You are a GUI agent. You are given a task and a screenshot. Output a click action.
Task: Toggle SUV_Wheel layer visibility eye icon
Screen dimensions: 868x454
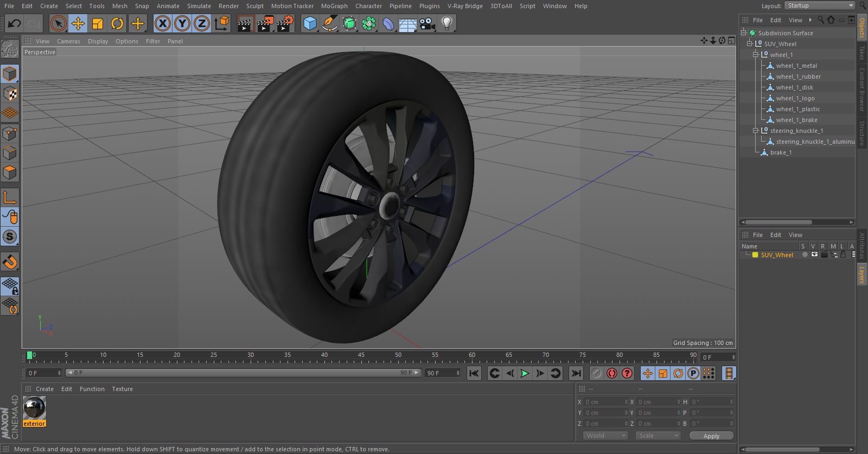(x=814, y=254)
